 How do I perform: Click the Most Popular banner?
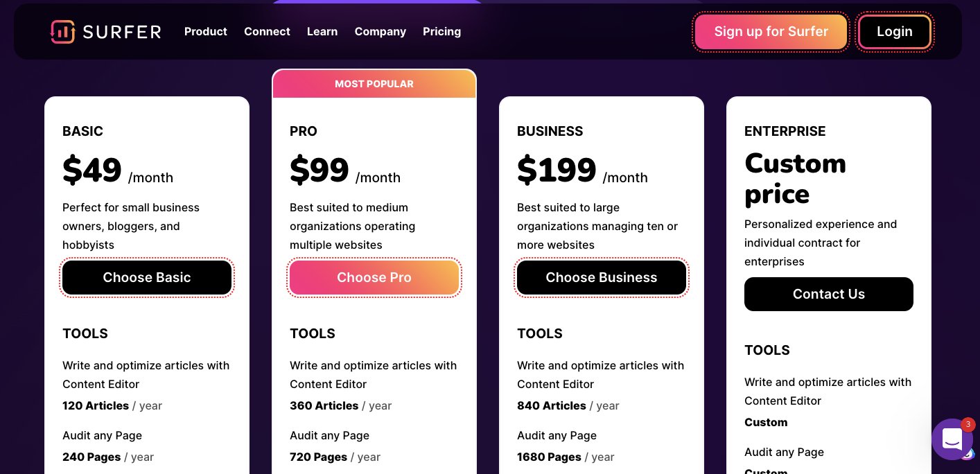click(x=374, y=84)
